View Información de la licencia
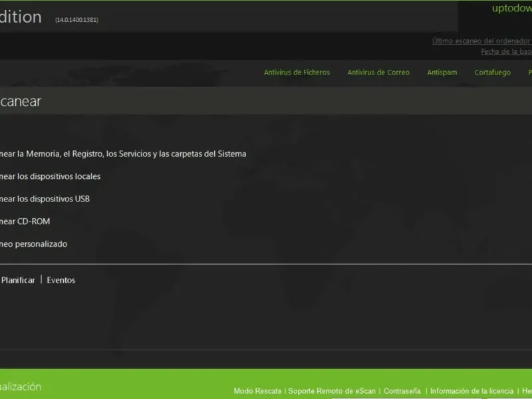The image size is (532, 399). 471,391
